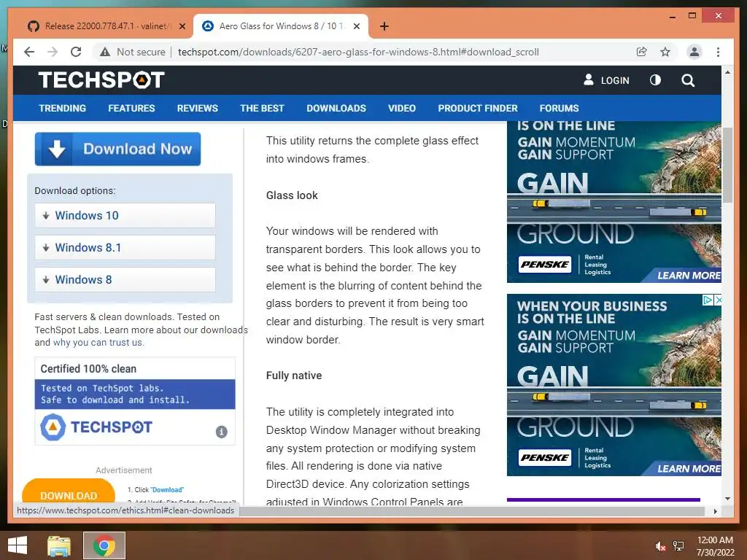747x560 pixels.
Task: Switch to the Release 22000.778.47.1 valinet tab
Action: (106, 26)
